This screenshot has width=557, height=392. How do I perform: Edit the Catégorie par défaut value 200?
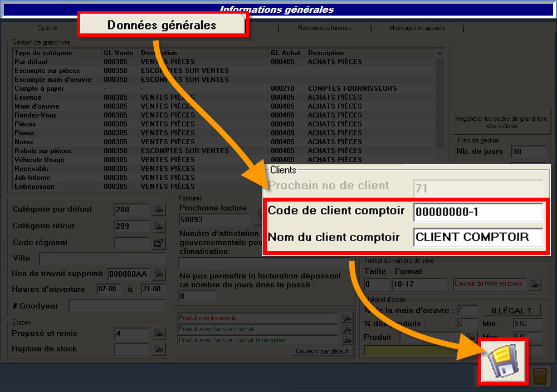coord(131,209)
